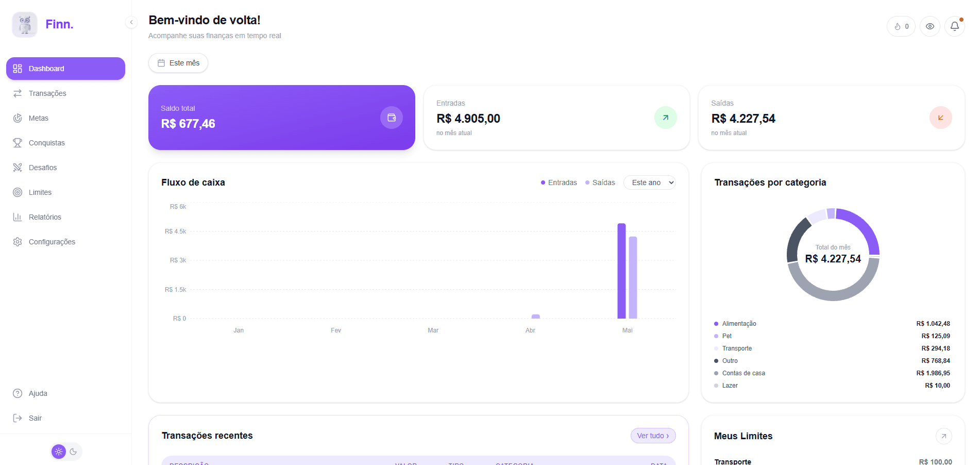Screen dimensions: 980x465
Task: Click the purple Alimentação donut segment
Action: (865, 225)
